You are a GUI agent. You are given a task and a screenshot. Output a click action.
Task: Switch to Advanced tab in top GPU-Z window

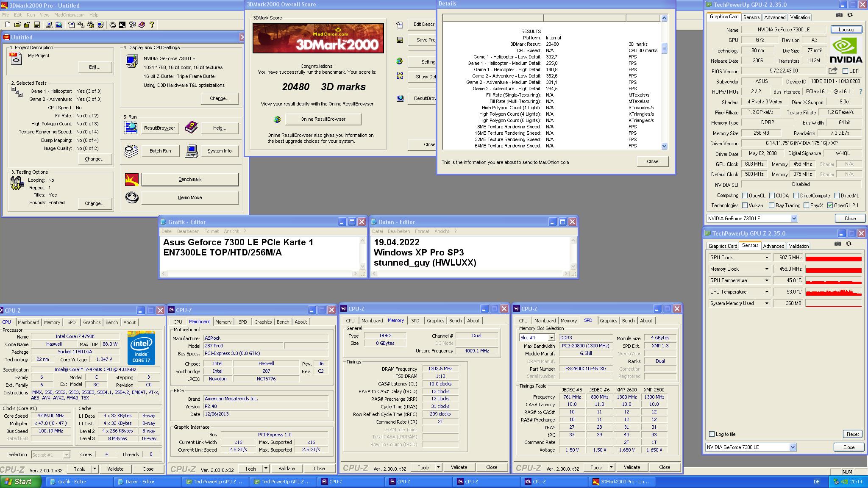[x=775, y=17]
